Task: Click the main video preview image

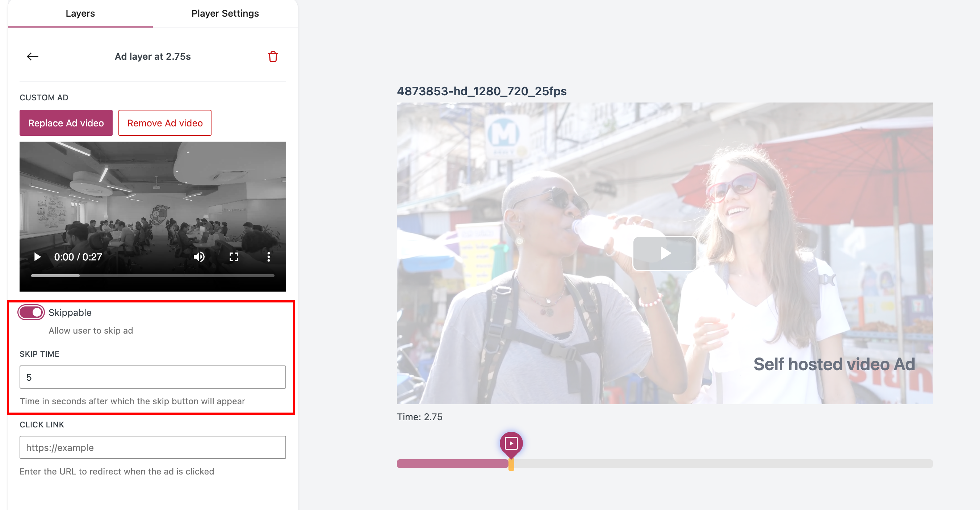Action: tap(571, 190)
